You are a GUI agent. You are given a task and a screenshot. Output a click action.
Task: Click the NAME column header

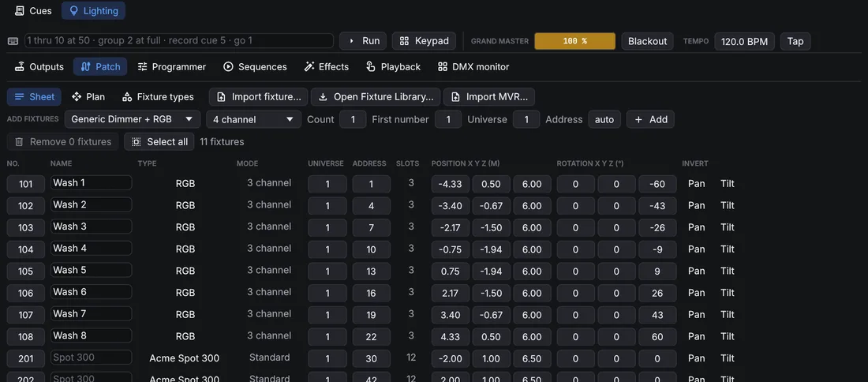[61, 163]
